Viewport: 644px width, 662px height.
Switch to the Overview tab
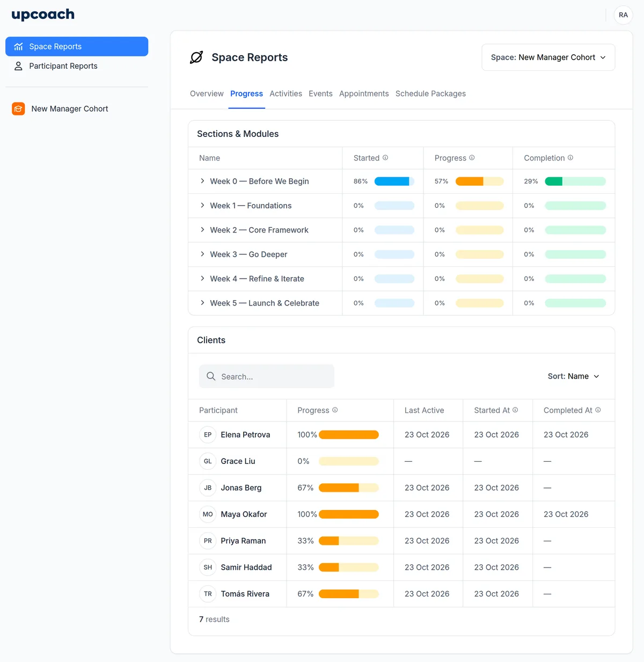click(207, 93)
